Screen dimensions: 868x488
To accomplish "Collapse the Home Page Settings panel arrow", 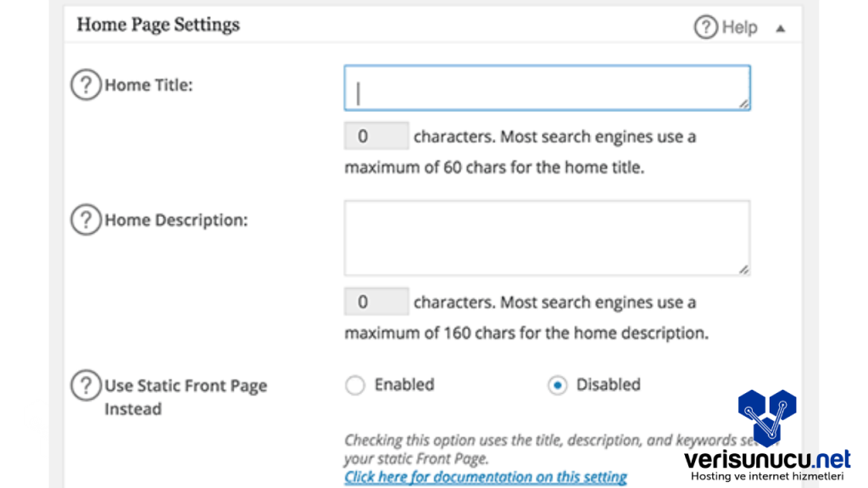I will click(x=781, y=28).
